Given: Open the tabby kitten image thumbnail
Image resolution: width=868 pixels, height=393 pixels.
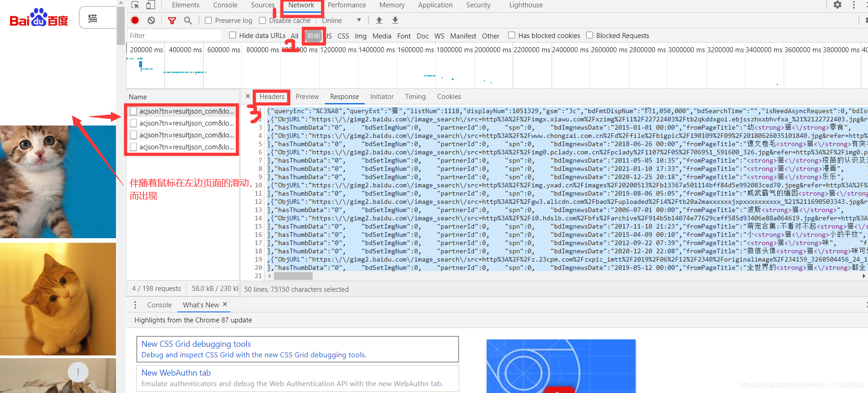Looking at the screenshot, I should click(x=58, y=182).
